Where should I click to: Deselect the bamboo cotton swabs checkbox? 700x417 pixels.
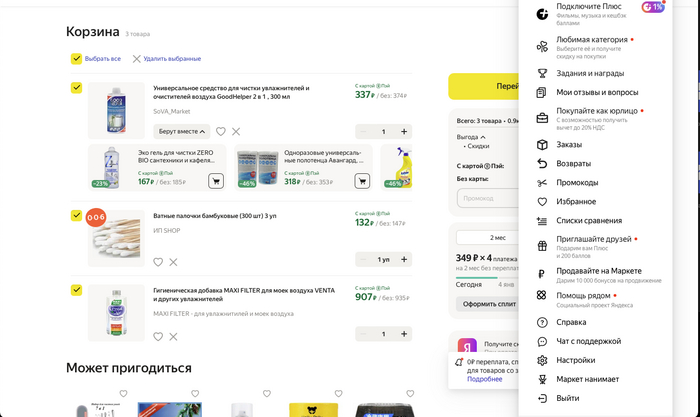pyautogui.click(x=76, y=215)
